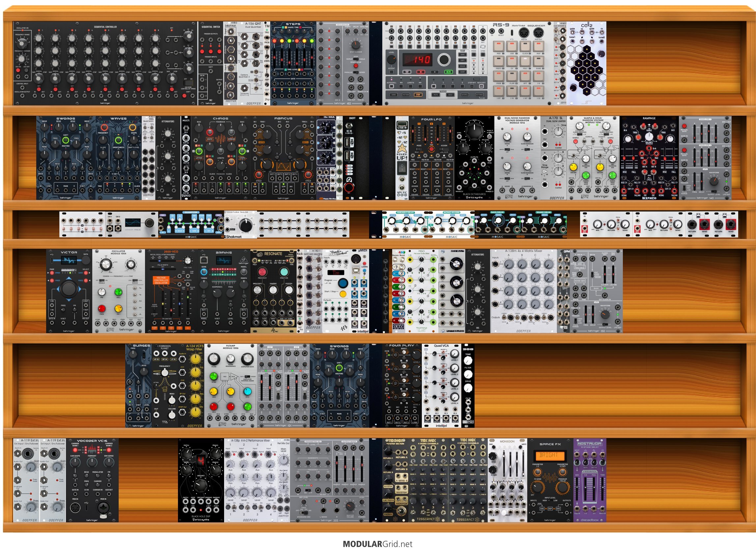This screenshot has width=756, height=551.
Task: Select the Four LFO module
Action: point(431,158)
